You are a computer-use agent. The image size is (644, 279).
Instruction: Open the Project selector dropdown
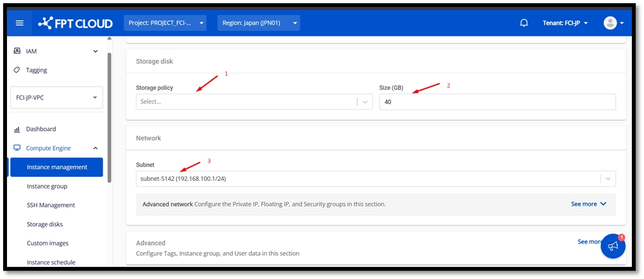pyautogui.click(x=165, y=23)
